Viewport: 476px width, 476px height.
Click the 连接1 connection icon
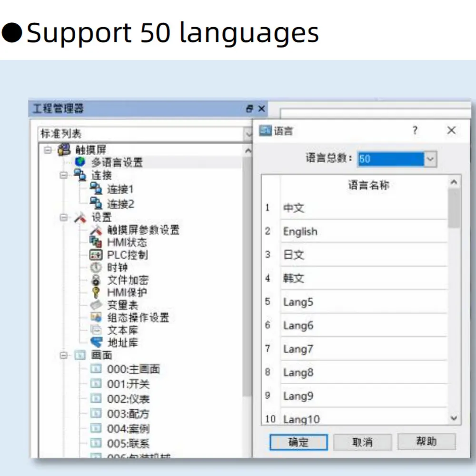pyautogui.click(x=96, y=188)
